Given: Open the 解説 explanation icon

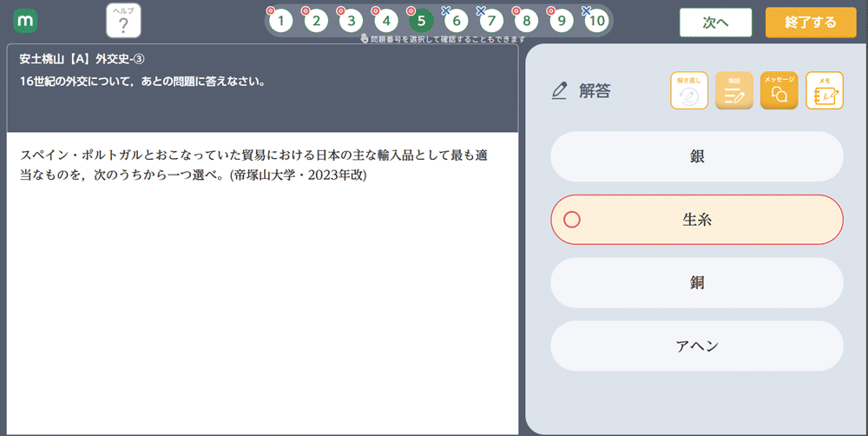Looking at the screenshot, I should point(734,90).
